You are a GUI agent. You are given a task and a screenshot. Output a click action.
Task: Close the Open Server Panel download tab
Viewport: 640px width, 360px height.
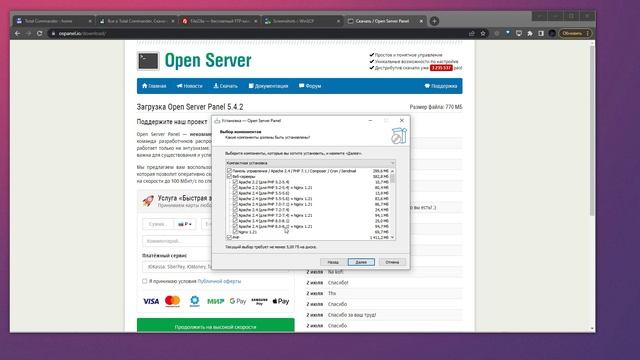[x=421, y=21]
